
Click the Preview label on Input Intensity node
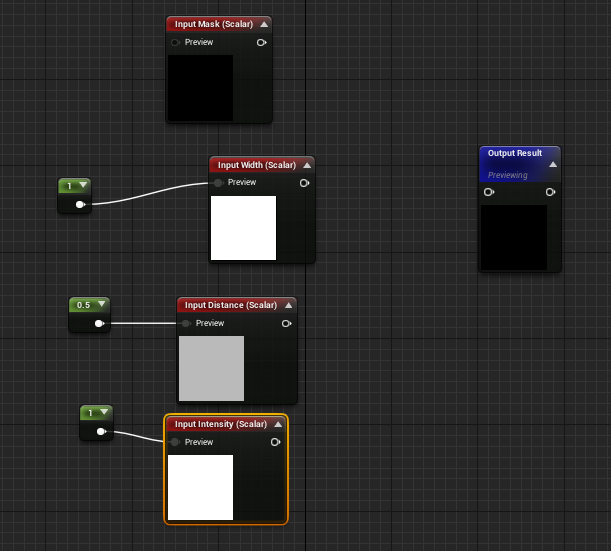[199, 442]
